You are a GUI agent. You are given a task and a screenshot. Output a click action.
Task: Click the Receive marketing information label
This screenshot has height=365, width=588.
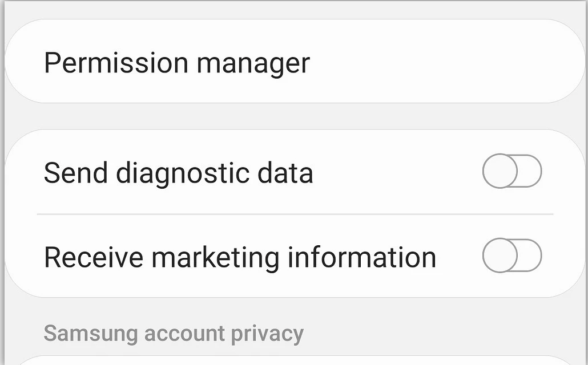pos(240,256)
